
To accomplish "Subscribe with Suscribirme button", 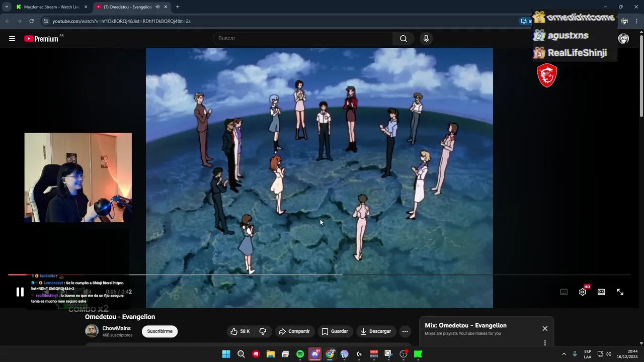I will click(160, 331).
